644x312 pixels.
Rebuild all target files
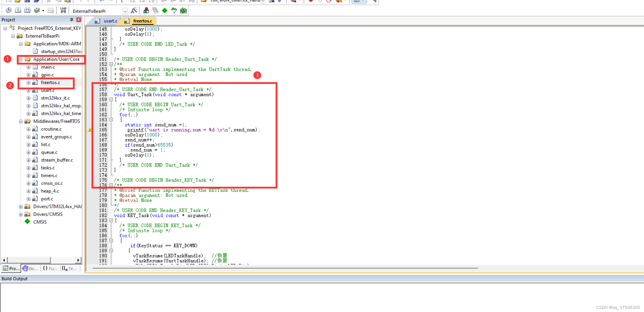pyautogui.click(x=27, y=11)
